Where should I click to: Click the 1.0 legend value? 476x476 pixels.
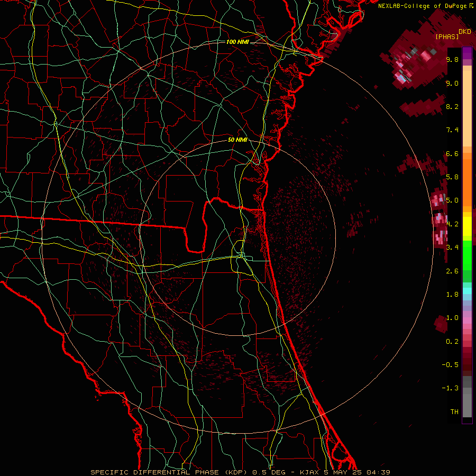click(452, 318)
